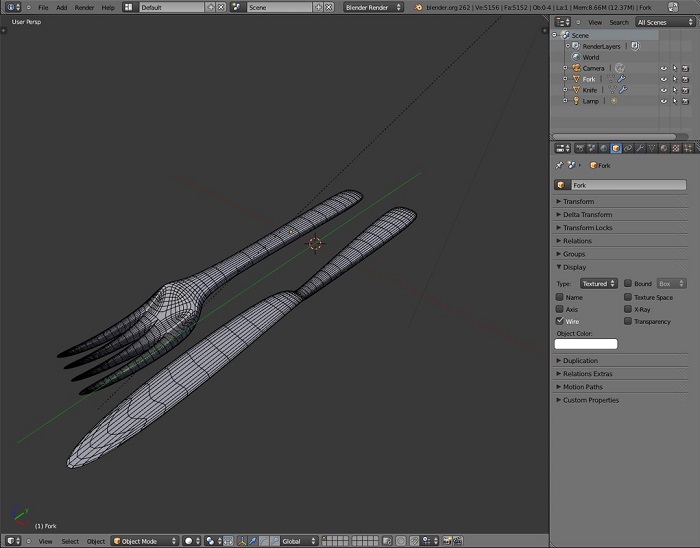Click the pin icon above Fork breadcrumb
700x548 pixels.
(559, 165)
